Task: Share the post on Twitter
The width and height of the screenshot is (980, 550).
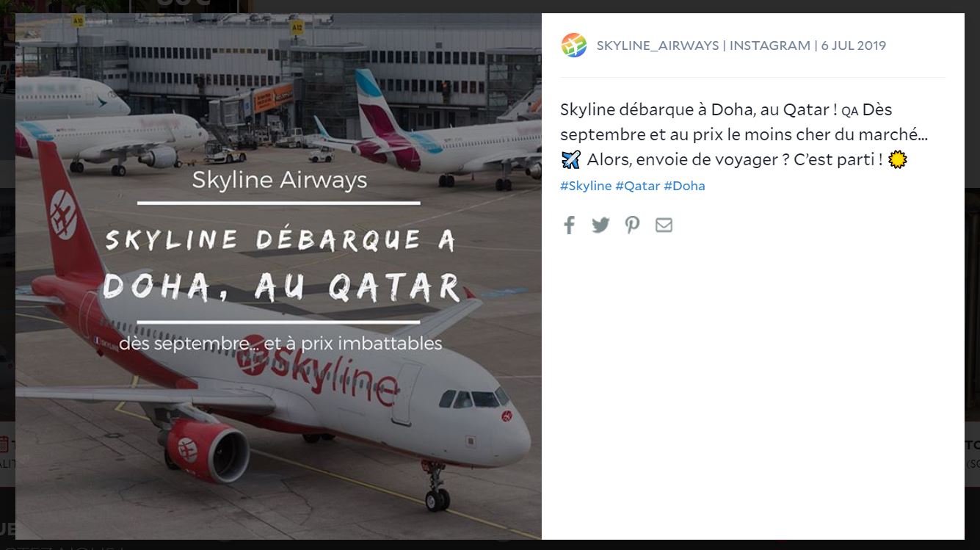Action: coord(600,225)
